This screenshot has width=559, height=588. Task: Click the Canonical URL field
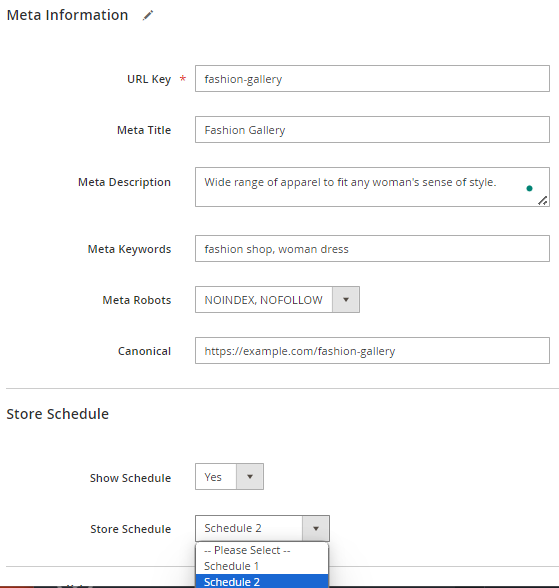pos(372,351)
